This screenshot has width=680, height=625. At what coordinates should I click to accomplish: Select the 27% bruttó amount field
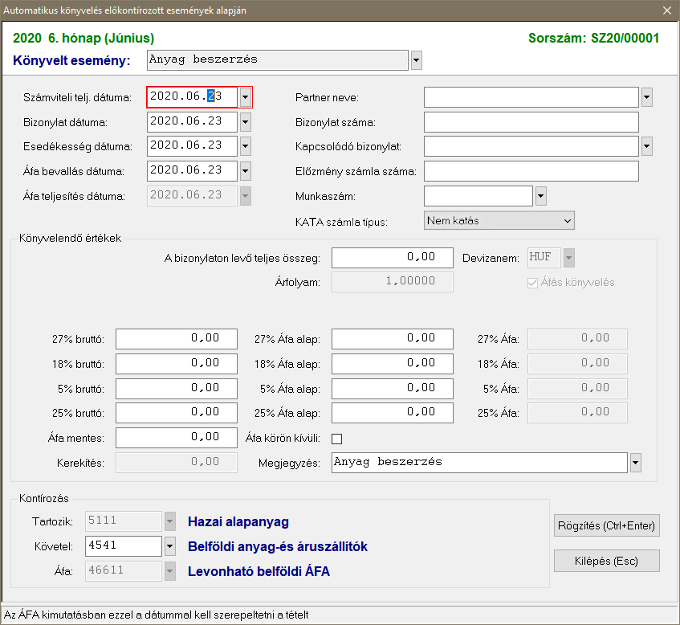pos(176,339)
